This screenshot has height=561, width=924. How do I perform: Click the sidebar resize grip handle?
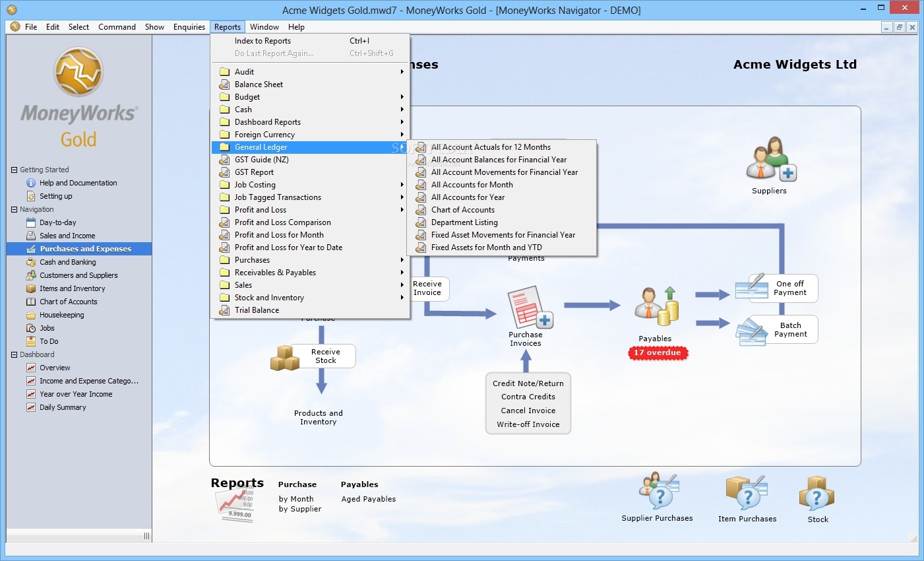coord(146,536)
